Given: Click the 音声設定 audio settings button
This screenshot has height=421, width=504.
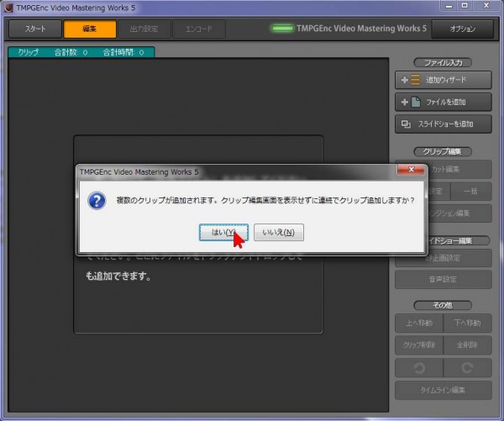Looking at the screenshot, I should pos(444,281).
